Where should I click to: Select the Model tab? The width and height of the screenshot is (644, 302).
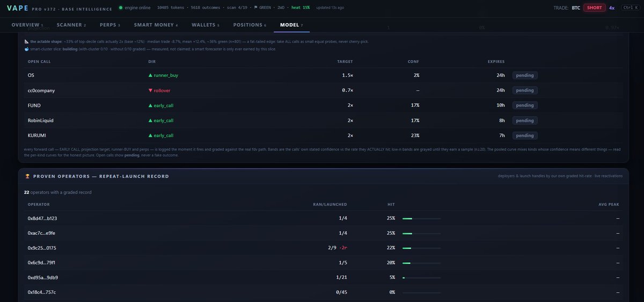pyautogui.click(x=291, y=25)
